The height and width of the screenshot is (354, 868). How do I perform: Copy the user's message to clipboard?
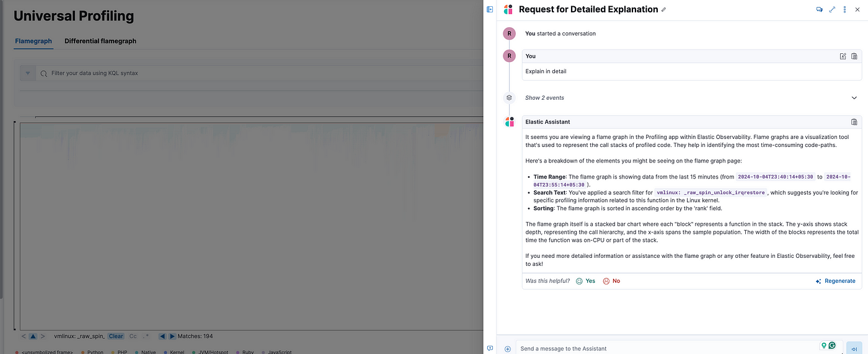click(854, 56)
